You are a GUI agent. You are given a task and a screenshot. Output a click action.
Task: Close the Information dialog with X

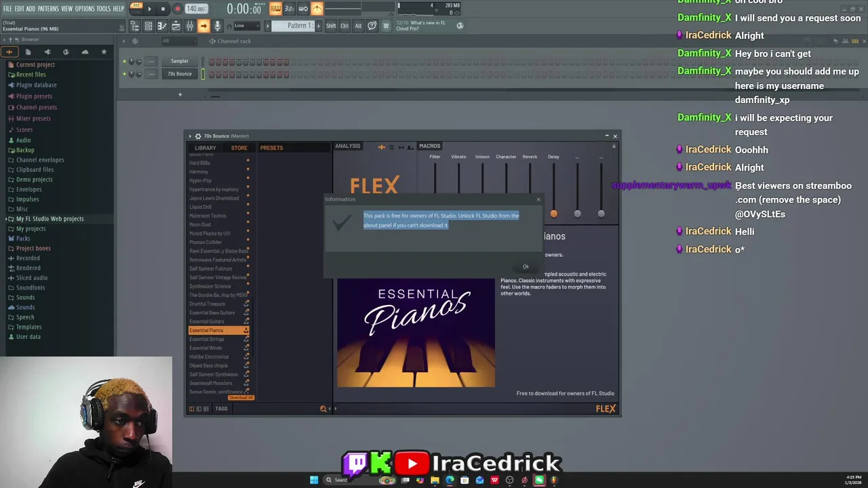tap(538, 199)
